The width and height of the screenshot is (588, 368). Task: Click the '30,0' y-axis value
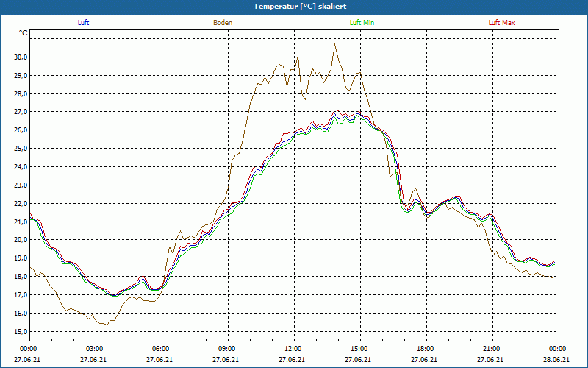21,57
